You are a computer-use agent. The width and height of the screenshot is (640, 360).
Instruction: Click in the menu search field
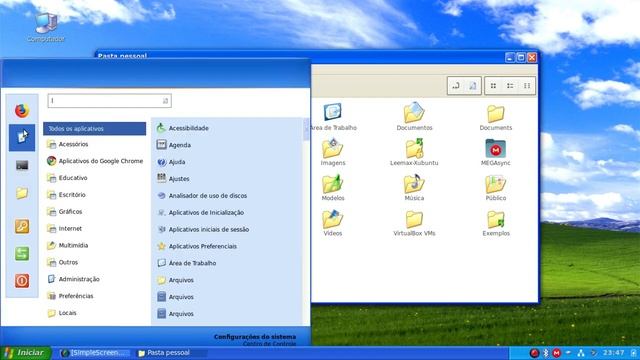pos(109,101)
